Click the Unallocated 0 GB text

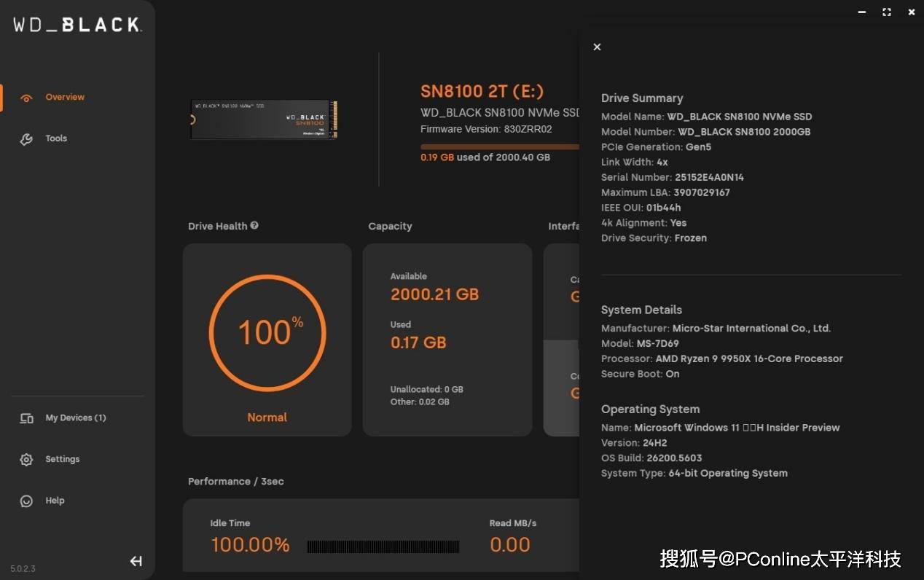coord(427,390)
